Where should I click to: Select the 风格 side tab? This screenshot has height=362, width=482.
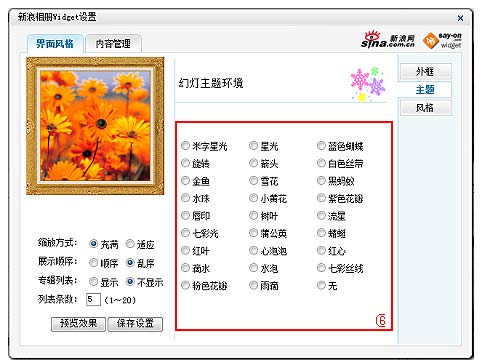coord(426,108)
